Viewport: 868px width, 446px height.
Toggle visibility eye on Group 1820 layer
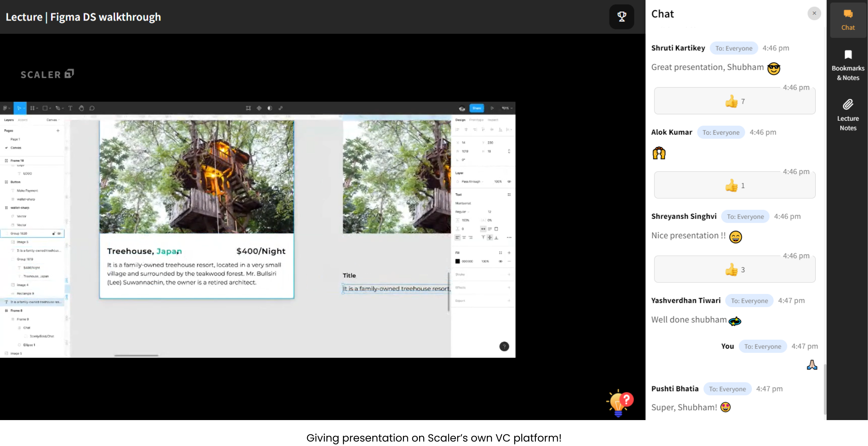[59, 233]
